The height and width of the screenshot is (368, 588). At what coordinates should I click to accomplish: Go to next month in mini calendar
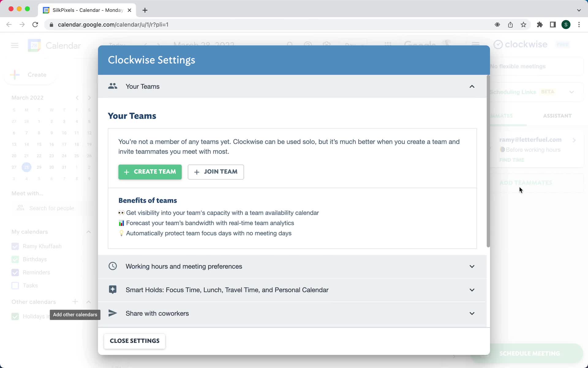(x=89, y=98)
